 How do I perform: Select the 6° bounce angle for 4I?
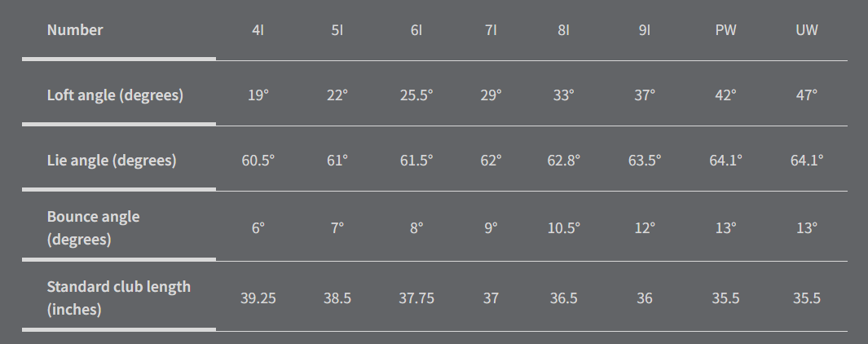tap(258, 228)
